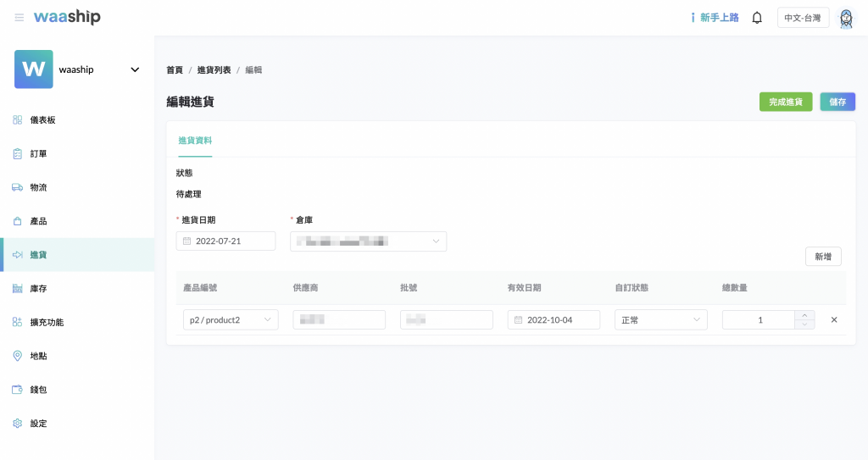Open 儀表板 dashboard in sidebar
This screenshot has width=868, height=460.
tap(42, 120)
